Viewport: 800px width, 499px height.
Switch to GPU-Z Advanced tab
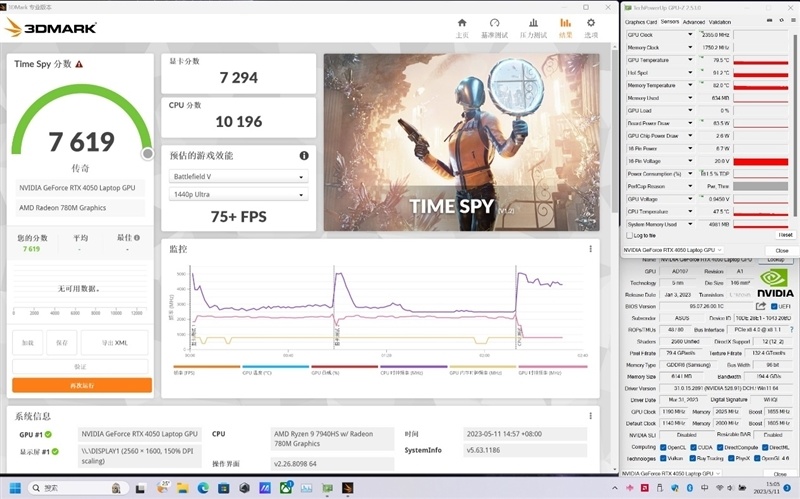click(x=693, y=22)
